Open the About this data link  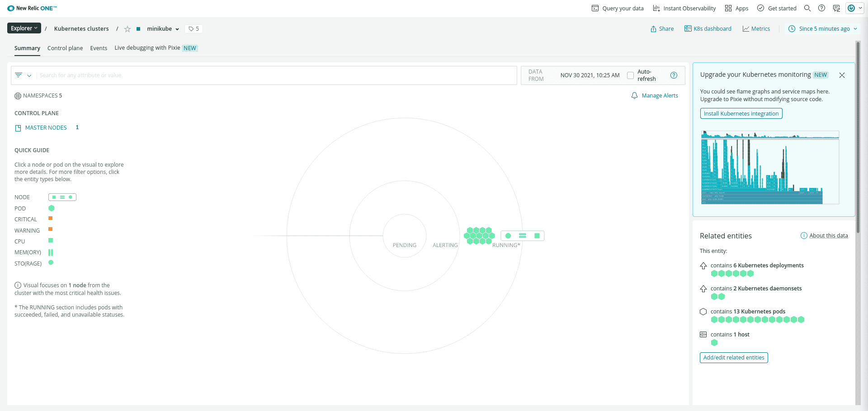click(828, 236)
